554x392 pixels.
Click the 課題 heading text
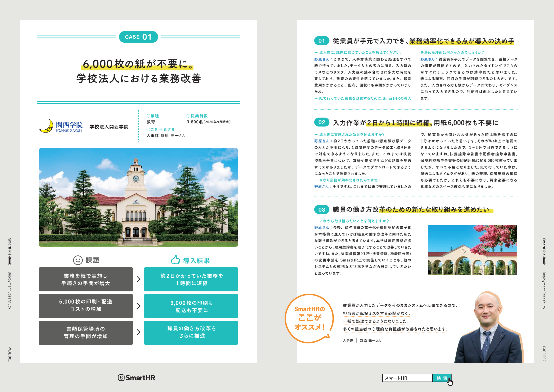93,260
